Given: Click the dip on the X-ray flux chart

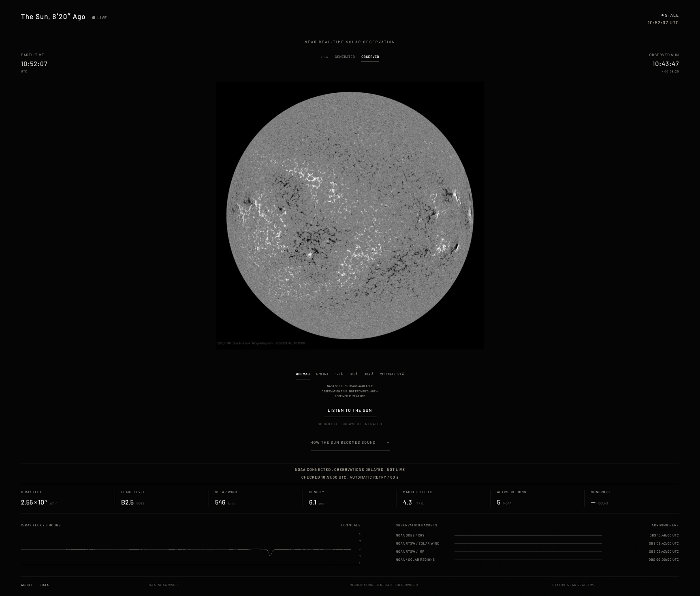Looking at the screenshot, I should coord(270,553).
